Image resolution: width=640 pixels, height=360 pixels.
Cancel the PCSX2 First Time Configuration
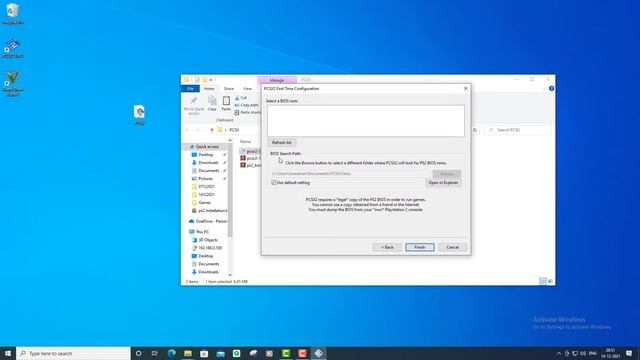coord(452,247)
